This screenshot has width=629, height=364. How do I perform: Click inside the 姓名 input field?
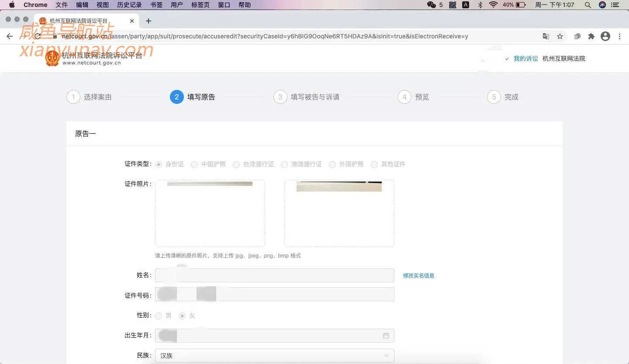(274, 275)
